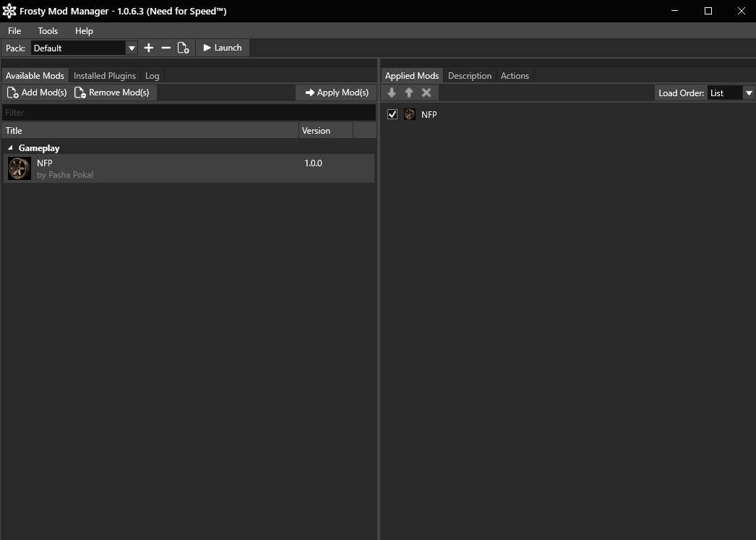Move applied mod up with arrow icon
This screenshot has width=756, height=540.
tap(409, 93)
